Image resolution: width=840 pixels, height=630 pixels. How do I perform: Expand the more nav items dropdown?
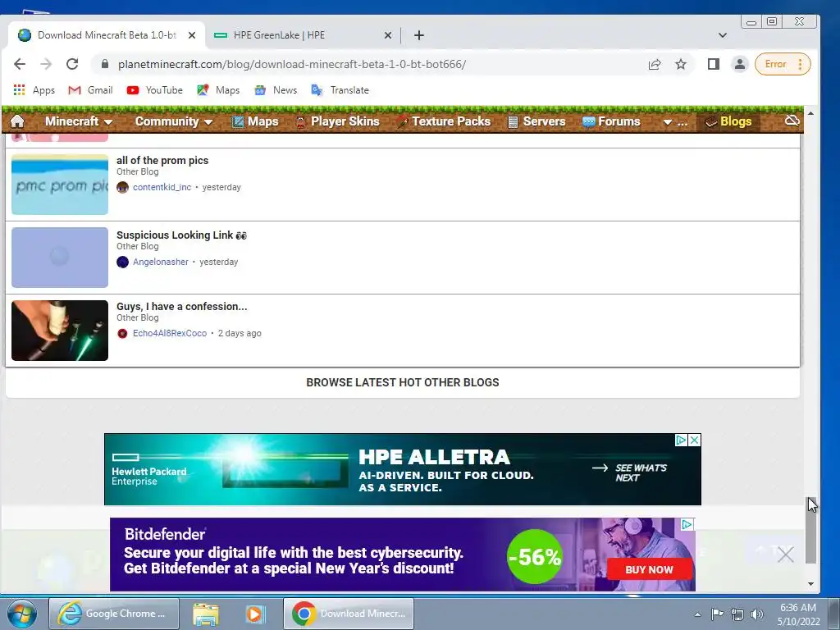675,122
